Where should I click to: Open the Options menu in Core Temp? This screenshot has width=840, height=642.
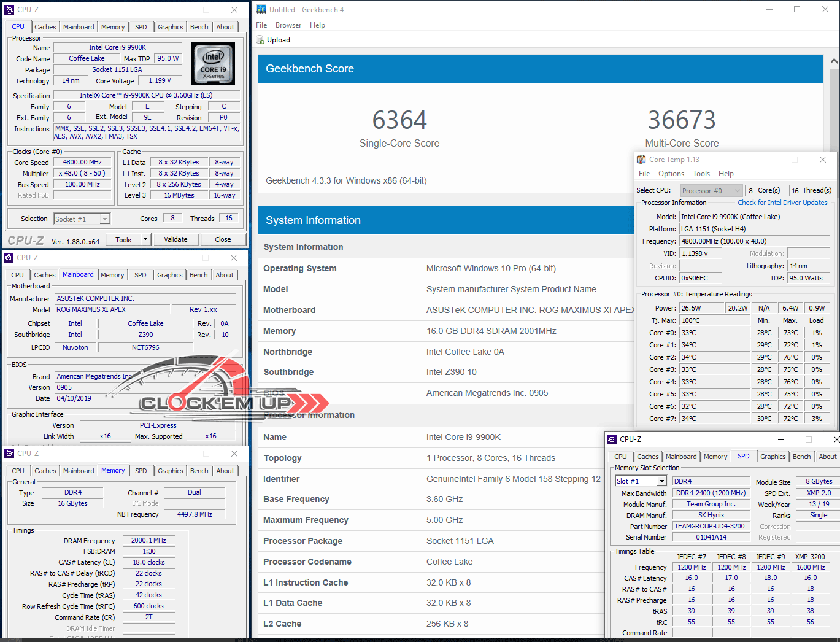coord(671,174)
